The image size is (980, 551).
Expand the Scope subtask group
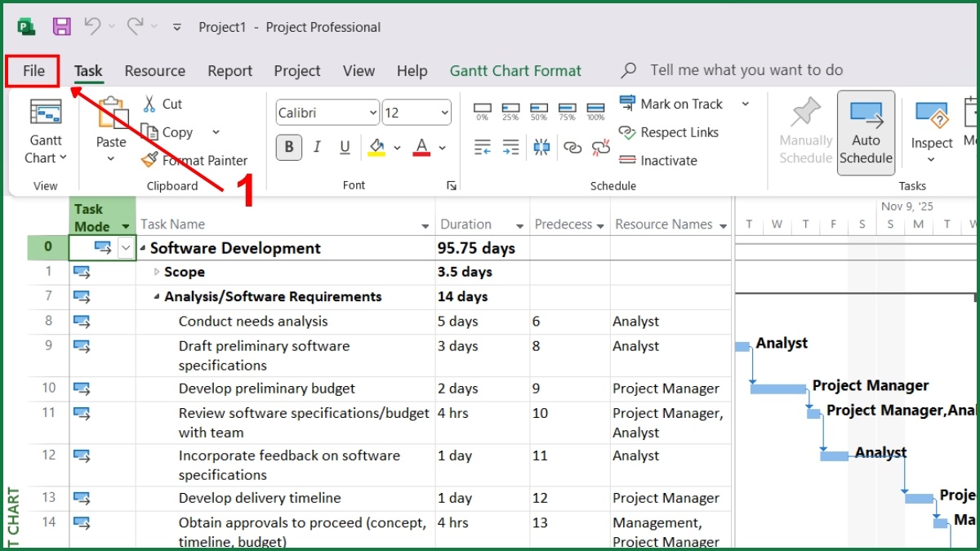(156, 273)
